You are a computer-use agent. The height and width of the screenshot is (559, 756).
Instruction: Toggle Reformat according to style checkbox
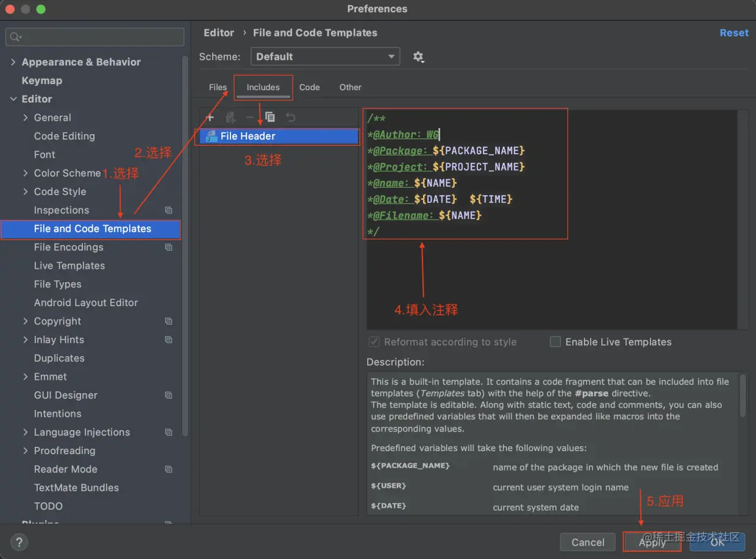coord(374,342)
